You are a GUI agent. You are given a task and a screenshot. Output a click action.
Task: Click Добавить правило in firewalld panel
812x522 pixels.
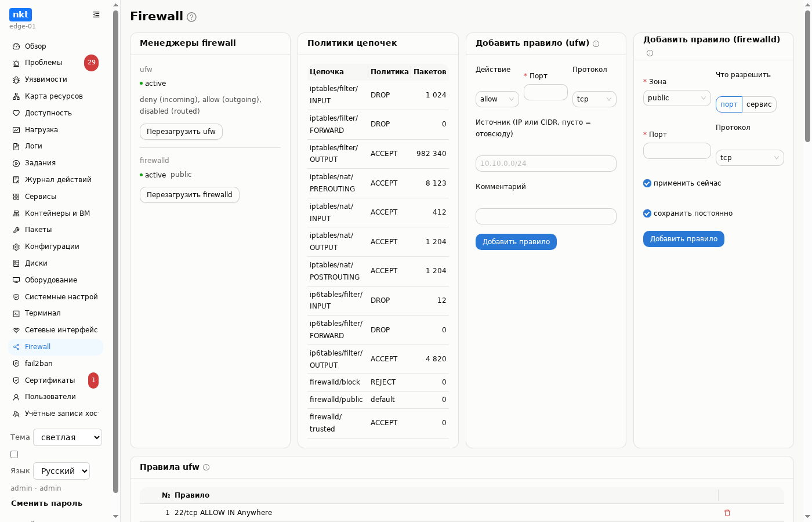[684, 239]
